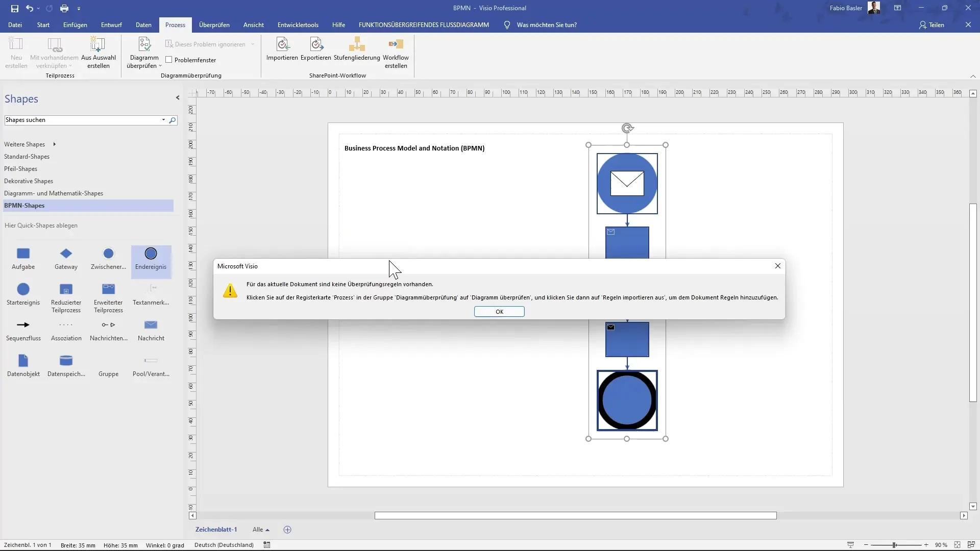Click the Exportieren workflow icon
This screenshot has width=980, height=551.
[x=316, y=44]
